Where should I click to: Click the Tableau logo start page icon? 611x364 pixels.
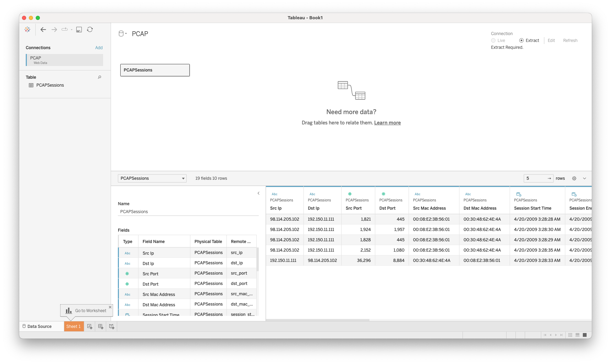click(x=27, y=30)
